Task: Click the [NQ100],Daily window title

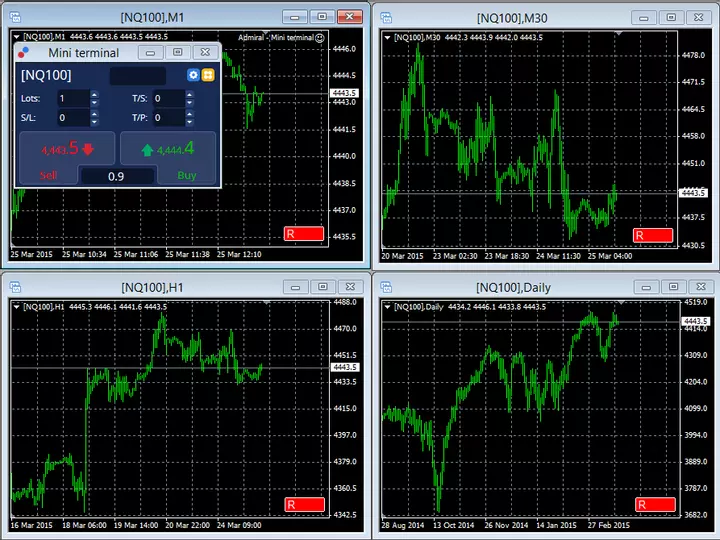Action: pos(513,287)
